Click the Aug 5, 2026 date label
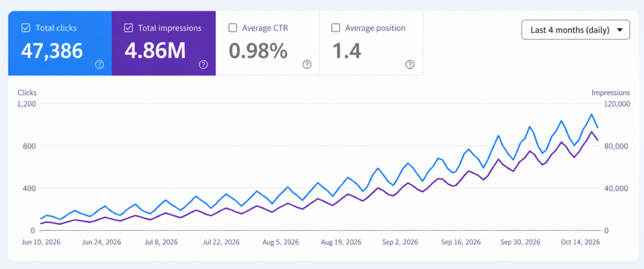The width and height of the screenshot is (644, 269). (282, 242)
